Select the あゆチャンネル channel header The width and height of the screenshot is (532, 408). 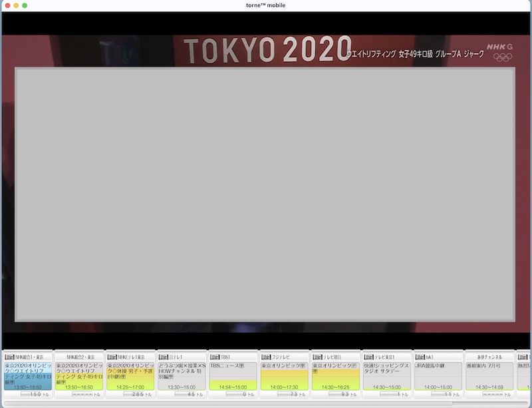point(489,357)
